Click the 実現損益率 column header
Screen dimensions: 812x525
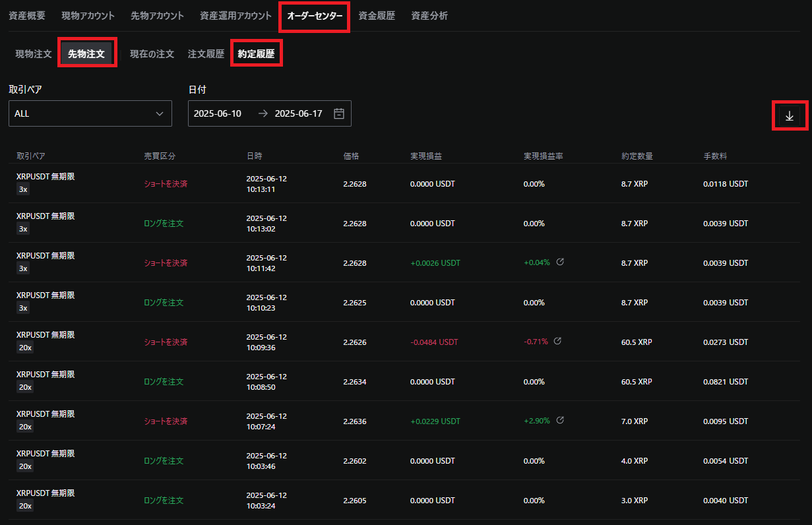pyautogui.click(x=543, y=156)
